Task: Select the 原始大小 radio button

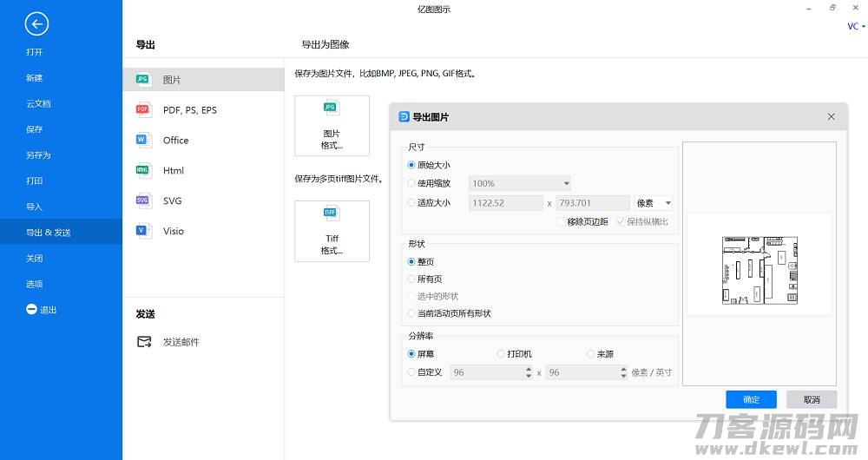Action: pos(411,165)
